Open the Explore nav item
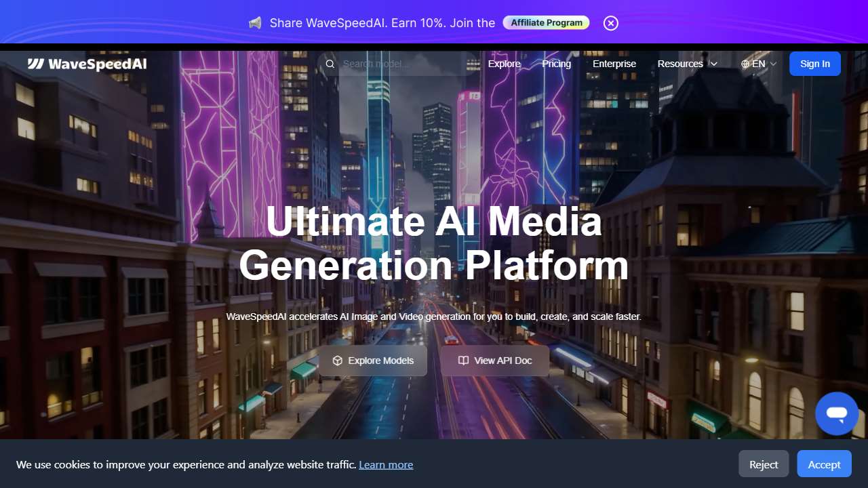Image resolution: width=868 pixels, height=488 pixels. pyautogui.click(x=504, y=64)
